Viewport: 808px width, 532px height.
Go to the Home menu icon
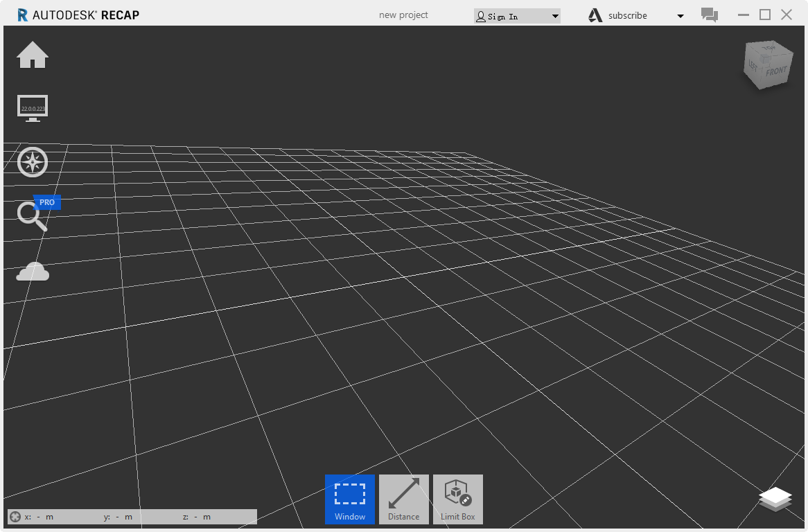click(x=33, y=55)
